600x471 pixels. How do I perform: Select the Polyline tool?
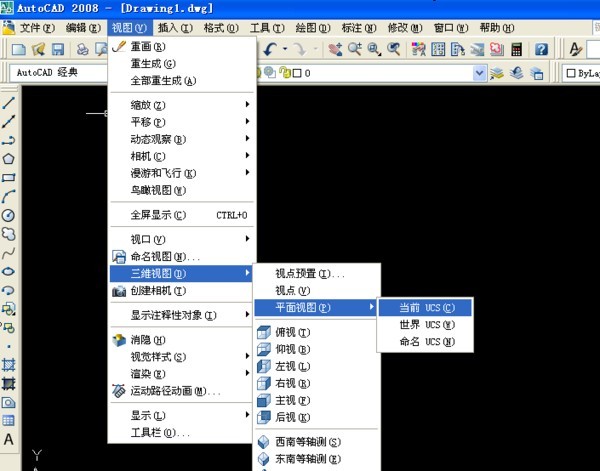point(8,140)
